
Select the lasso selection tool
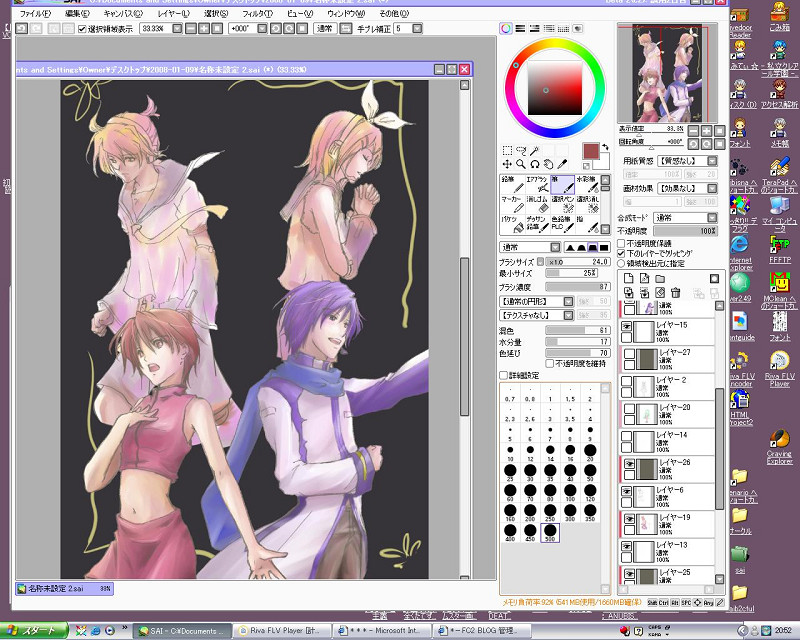[x=521, y=150]
